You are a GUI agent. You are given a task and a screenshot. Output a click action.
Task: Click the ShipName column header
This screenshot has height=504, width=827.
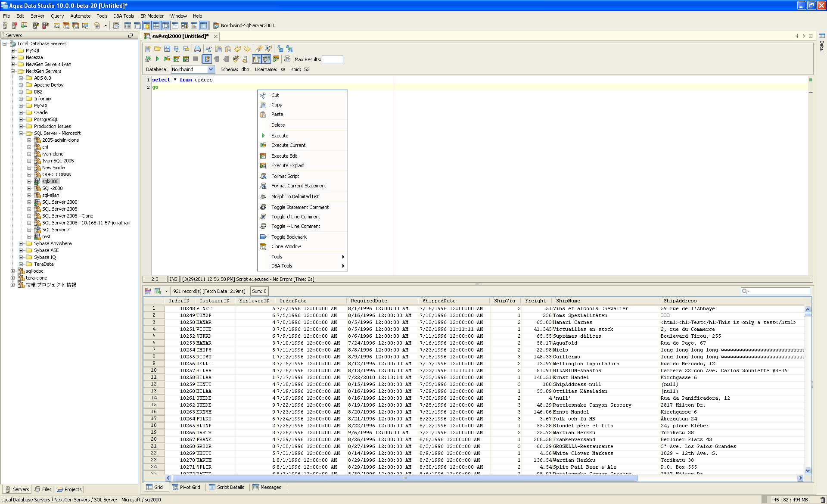click(568, 301)
